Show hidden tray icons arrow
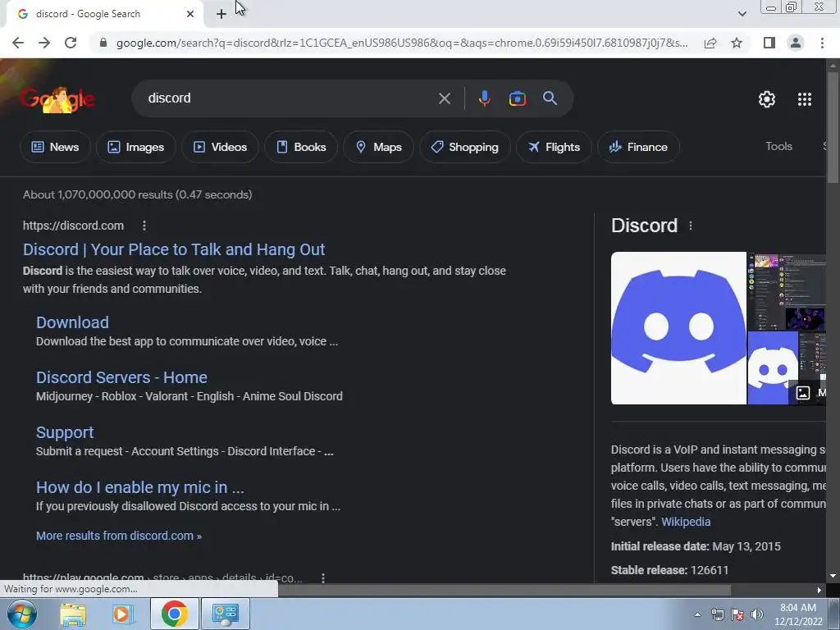The width and height of the screenshot is (840, 630). tap(697, 614)
